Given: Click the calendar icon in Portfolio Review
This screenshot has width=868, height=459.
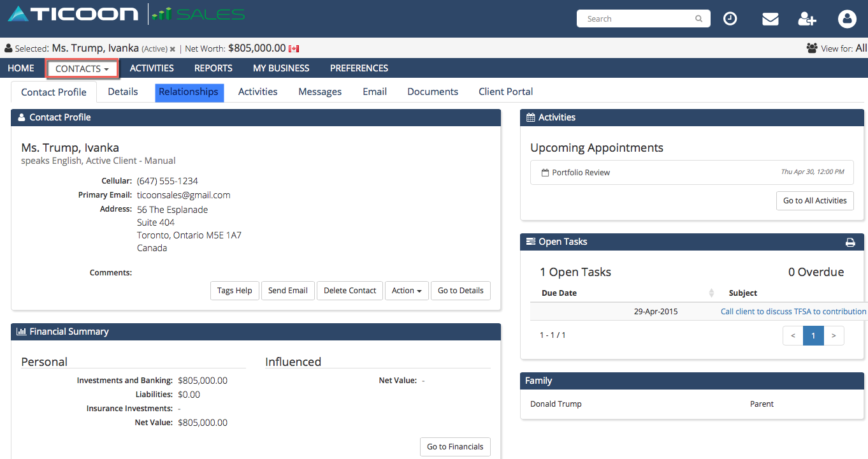Looking at the screenshot, I should click(x=545, y=173).
